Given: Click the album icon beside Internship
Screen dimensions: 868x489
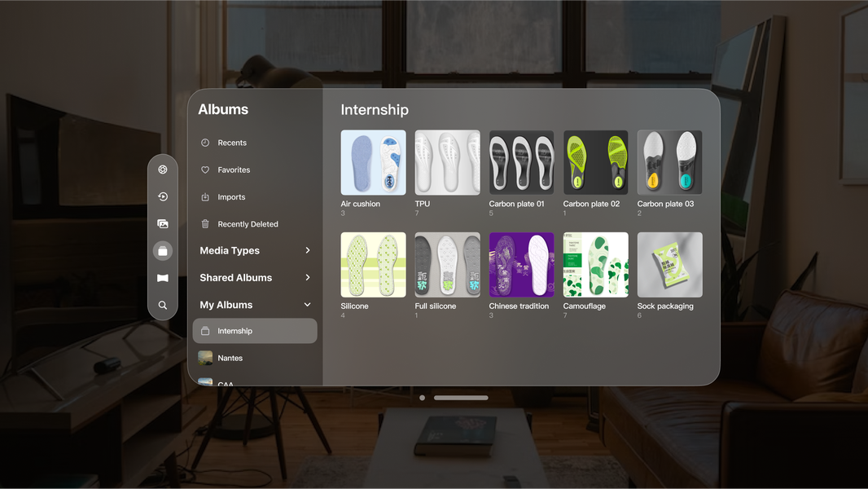Looking at the screenshot, I should (x=205, y=331).
